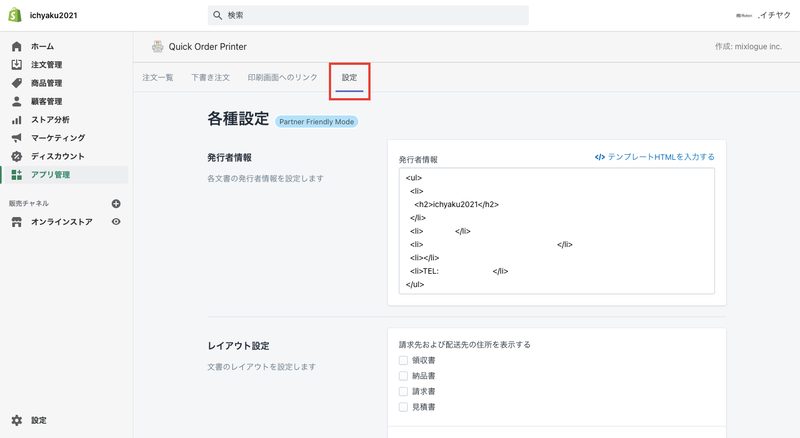
Task: Click the gear icon beside 設定
Action: pos(17,420)
